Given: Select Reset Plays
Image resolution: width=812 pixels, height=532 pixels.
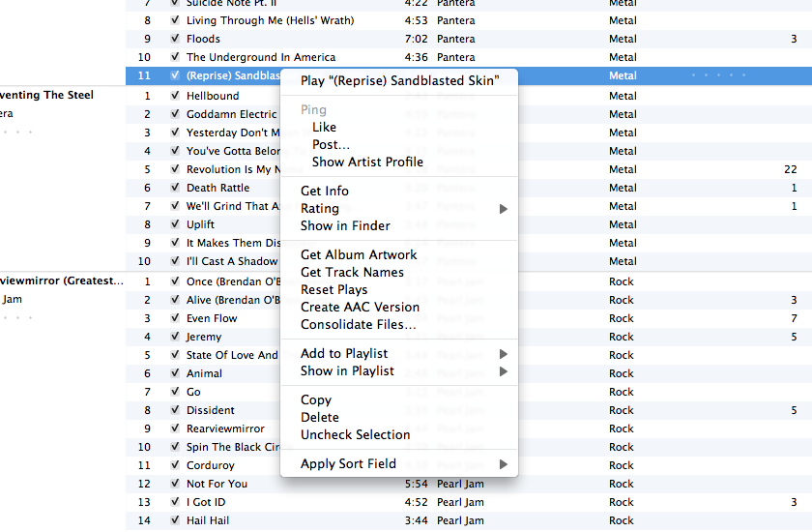Looking at the screenshot, I should (x=334, y=289).
